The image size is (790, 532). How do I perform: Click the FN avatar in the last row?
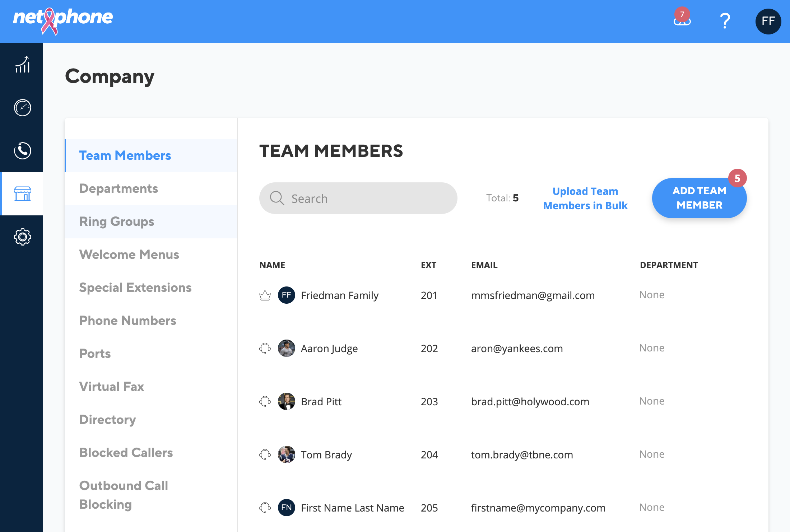(287, 508)
